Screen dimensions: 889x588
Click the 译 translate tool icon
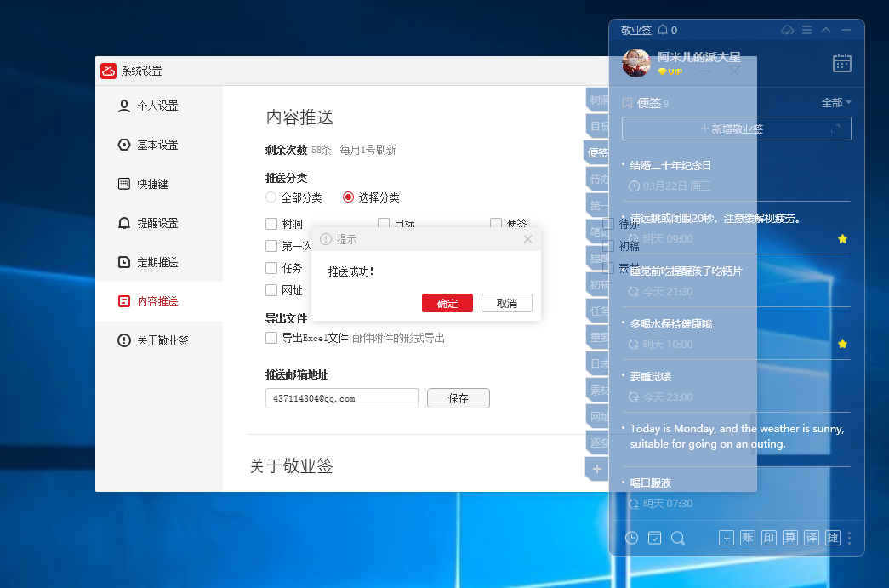[x=812, y=538]
